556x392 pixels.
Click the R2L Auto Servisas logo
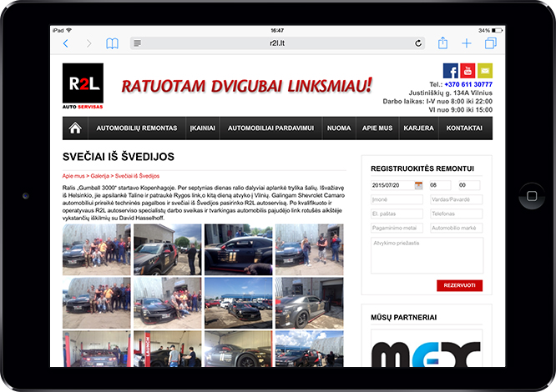click(x=83, y=86)
